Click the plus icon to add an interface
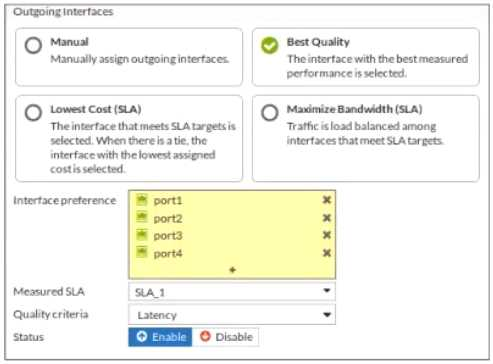 tap(233, 270)
